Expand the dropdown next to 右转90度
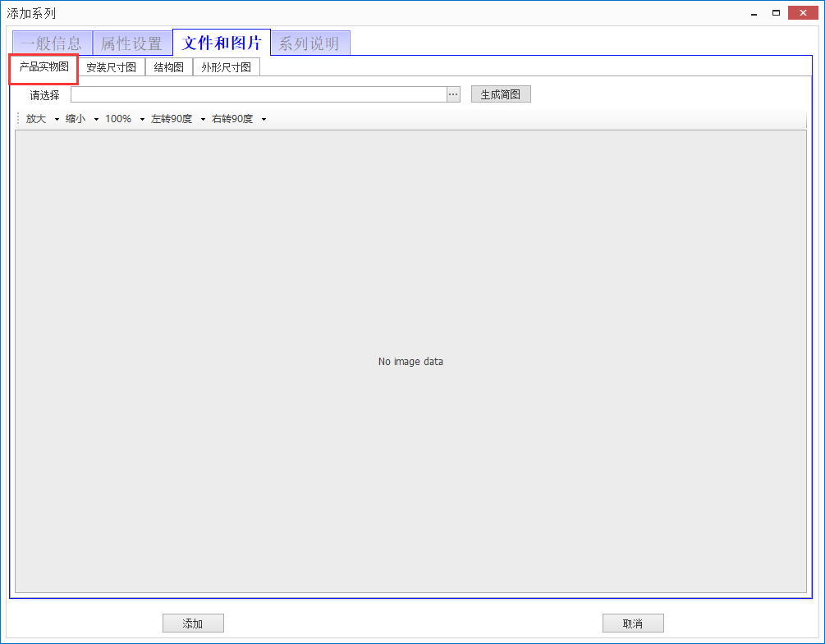Viewport: 825px width, 644px height. (264, 118)
